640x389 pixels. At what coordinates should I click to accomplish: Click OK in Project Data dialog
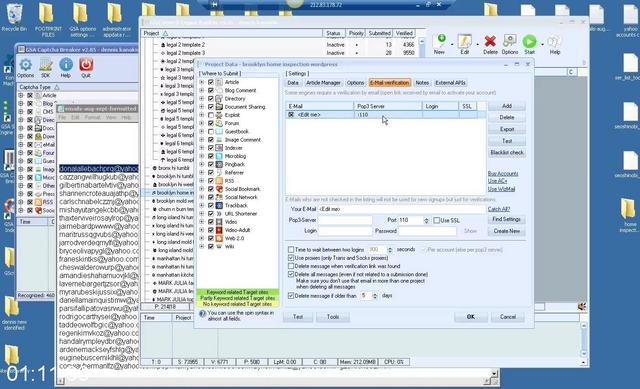pos(471,317)
